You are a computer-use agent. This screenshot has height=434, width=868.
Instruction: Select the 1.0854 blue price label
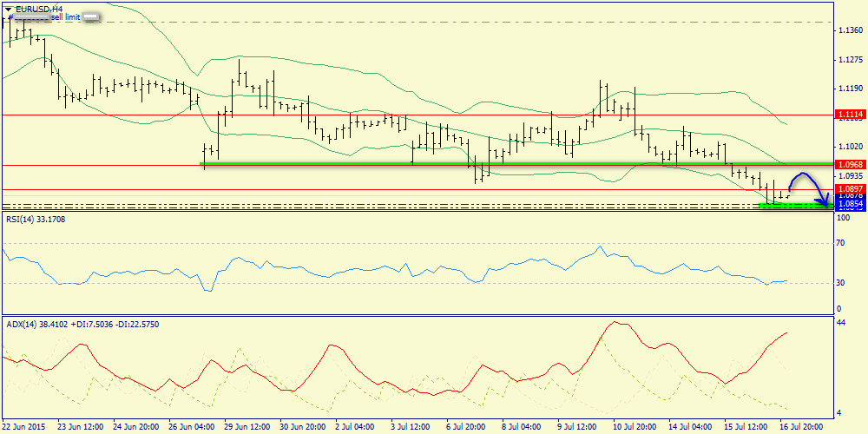click(x=850, y=204)
